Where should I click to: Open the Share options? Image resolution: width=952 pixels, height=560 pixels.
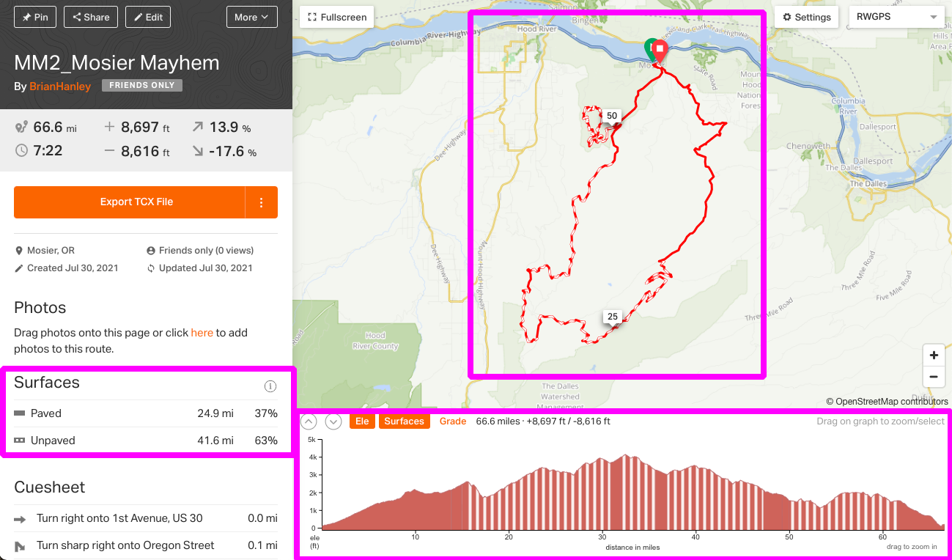click(x=91, y=17)
